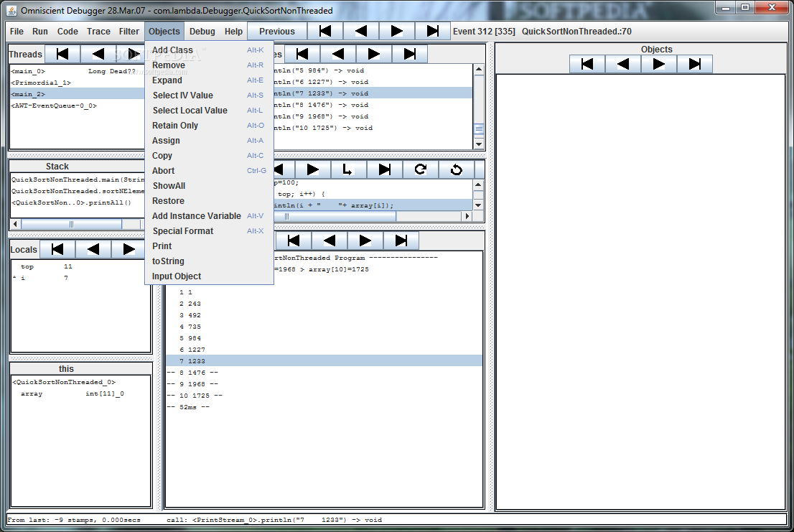This screenshot has height=532, width=794.
Task: Select 'array int[11]_0' in this panel
Action: (80, 394)
